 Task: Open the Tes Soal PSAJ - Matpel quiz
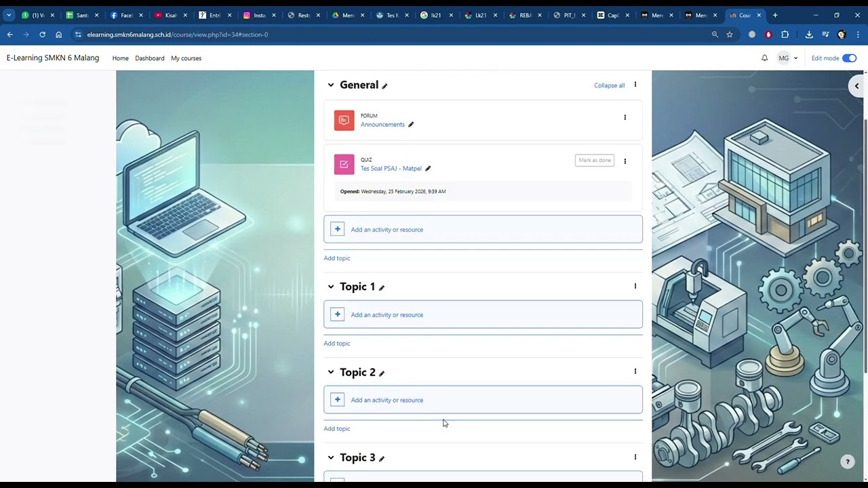click(x=391, y=169)
